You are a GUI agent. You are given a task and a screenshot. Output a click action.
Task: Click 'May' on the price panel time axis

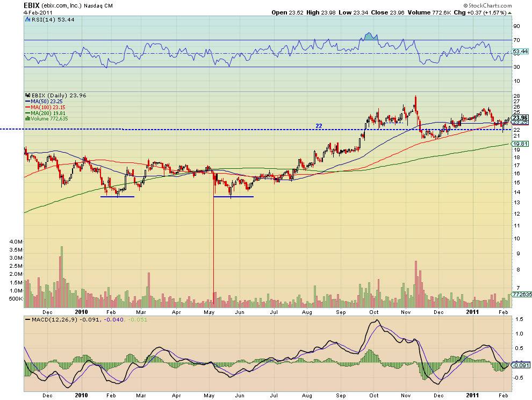[x=210, y=312]
